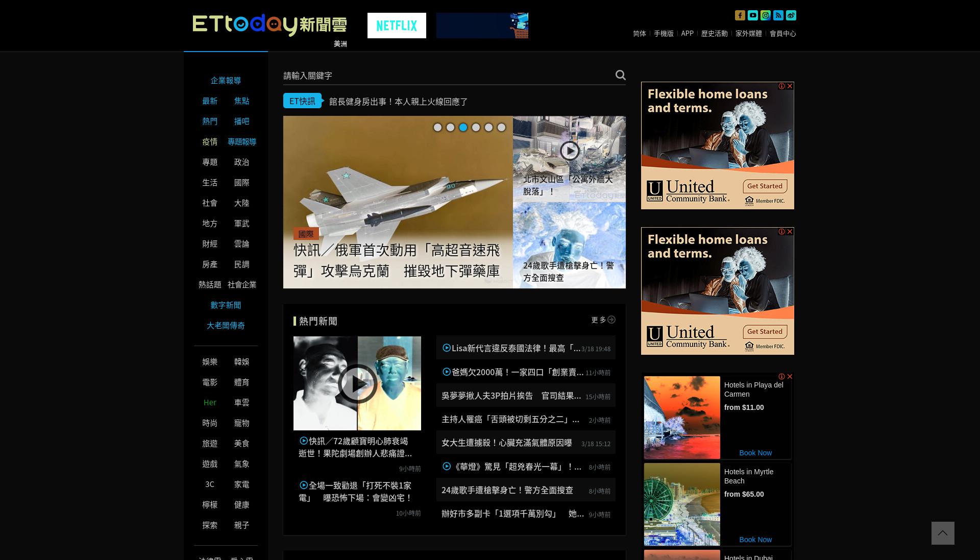Close the hotels ad
The image size is (980, 560).
790,377
